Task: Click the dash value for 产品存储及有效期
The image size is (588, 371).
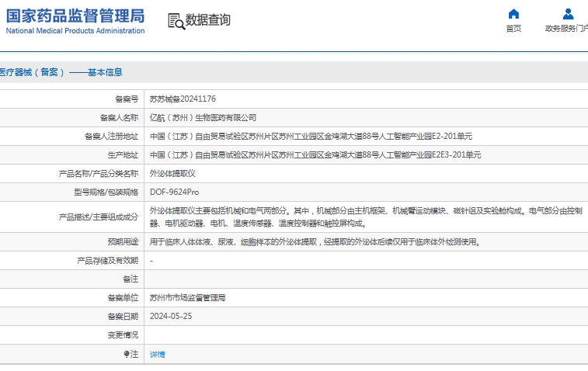Action: (x=151, y=261)
